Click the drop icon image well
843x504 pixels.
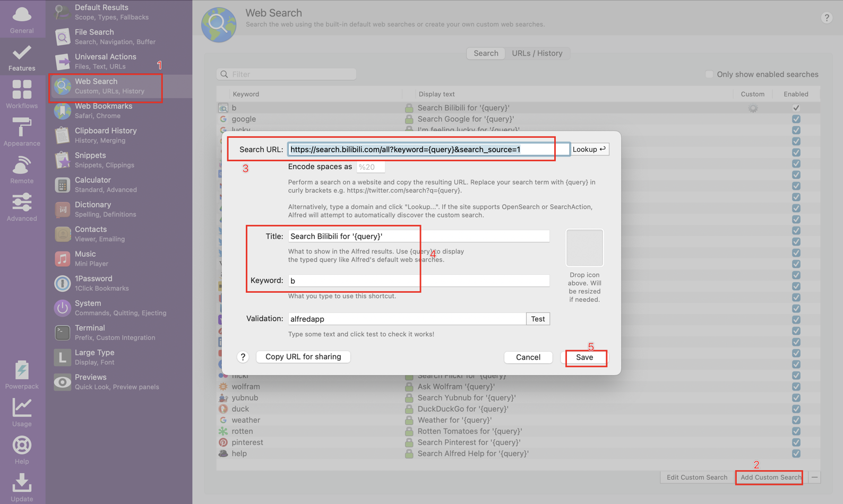(584, 248)
